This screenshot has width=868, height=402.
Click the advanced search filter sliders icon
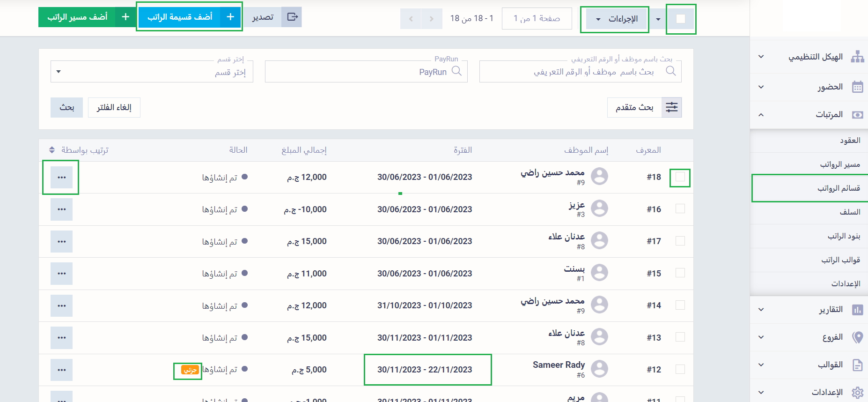[671, 107]
